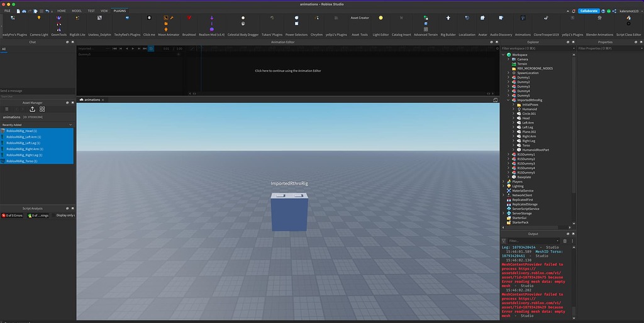
Task: Click the warnings filter button in Script Analysis
Action: tap(38, 215)
